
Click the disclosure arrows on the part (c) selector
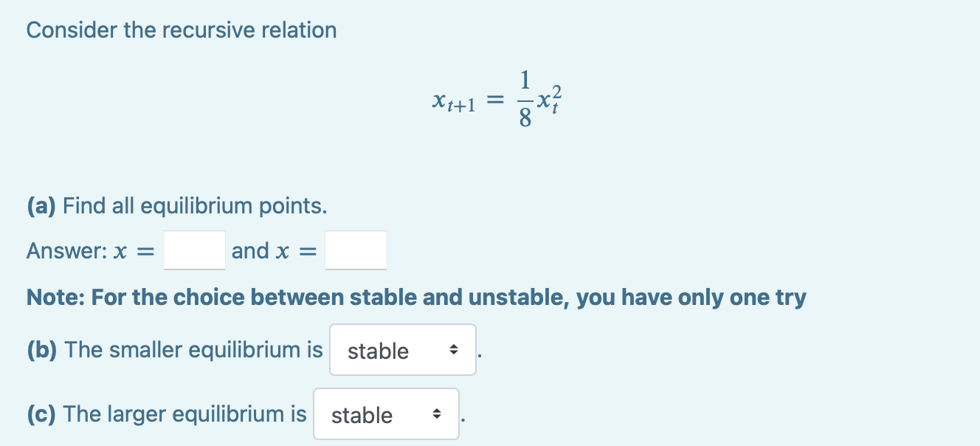pos(438,414)
